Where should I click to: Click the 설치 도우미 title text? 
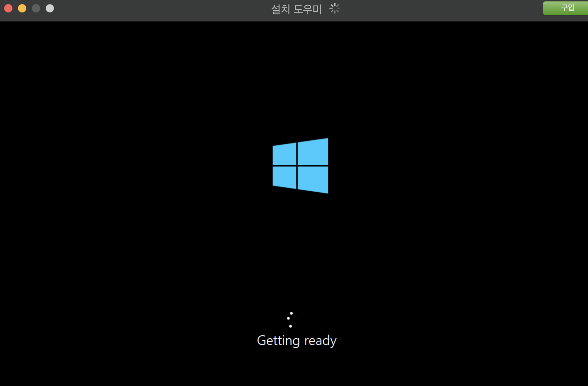tap(296, 9)
